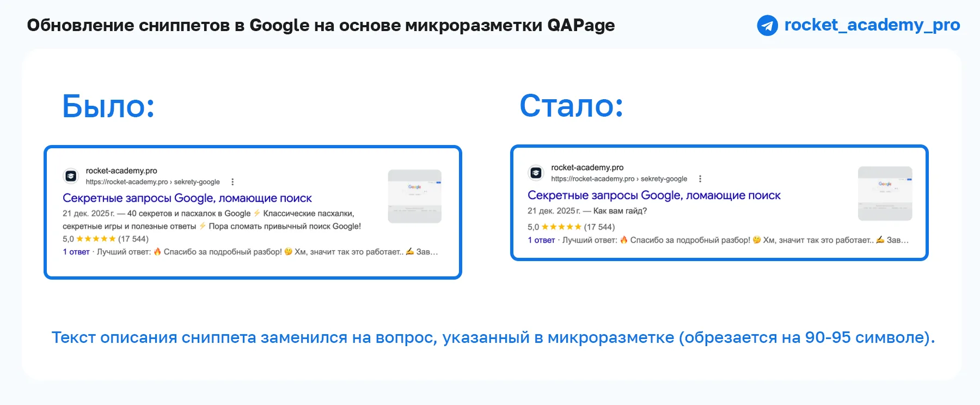Click lightning emoji before 'Классические пасхалки'
980x405 pixels.
click(x=257, y=213)
